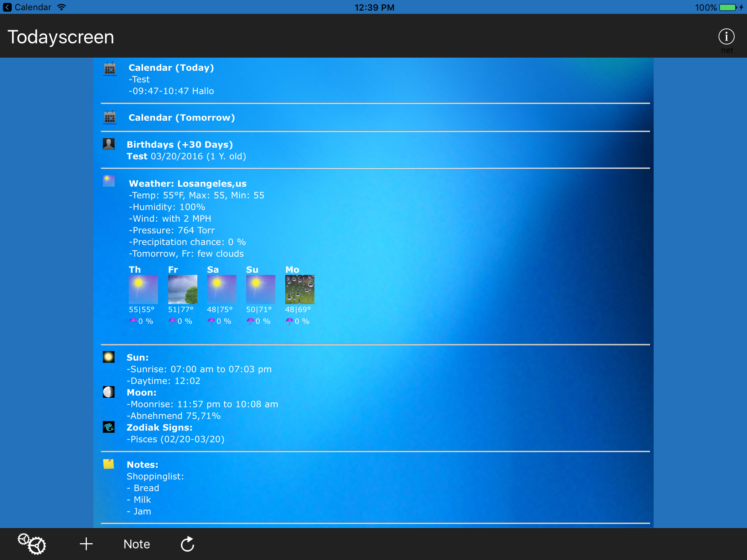The height and width of the screenshot is (560, 747).
Task: Open Test birthday entry 03/20/2016
Action: coord(186,156)
